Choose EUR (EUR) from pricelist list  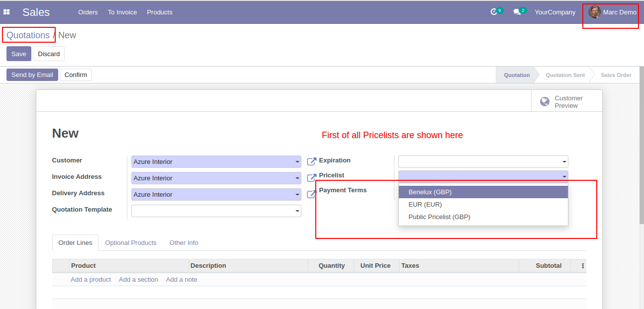click(x=483, y=204)
